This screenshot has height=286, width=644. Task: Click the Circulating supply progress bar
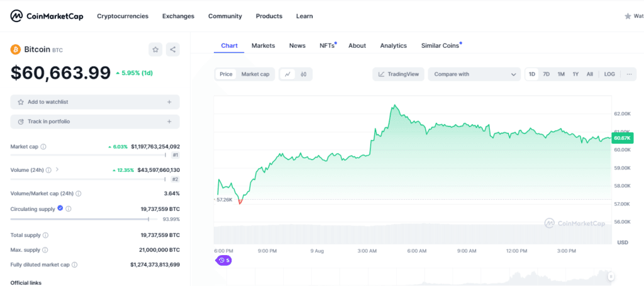tap(84, 219)
